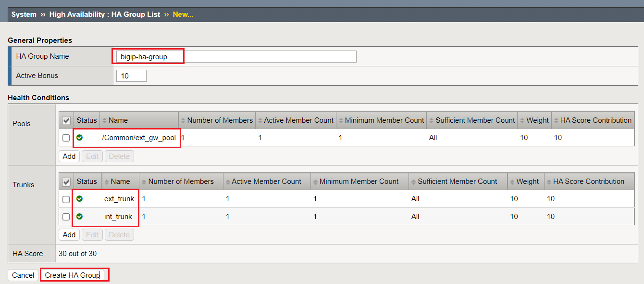Click sort arrows beside Trunks Minimum Member Count

coord(315,181)
